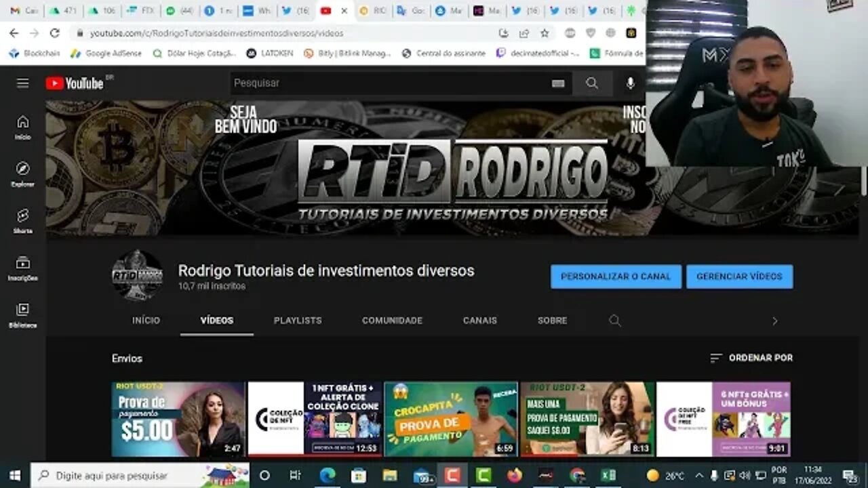The image size is (868, 488).
Task: Open the Saquei $6.00 payment proof video
Action: [587, 419]
